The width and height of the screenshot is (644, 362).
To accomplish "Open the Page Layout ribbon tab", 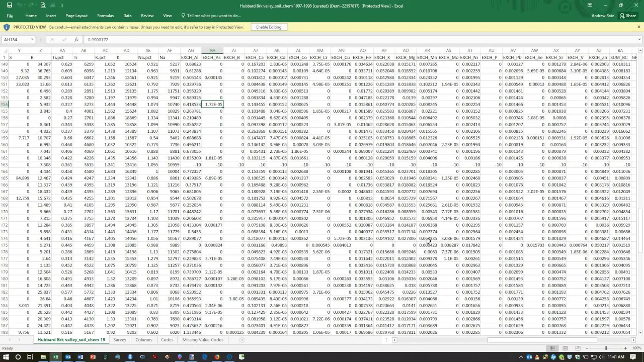I will coord(76,16).
